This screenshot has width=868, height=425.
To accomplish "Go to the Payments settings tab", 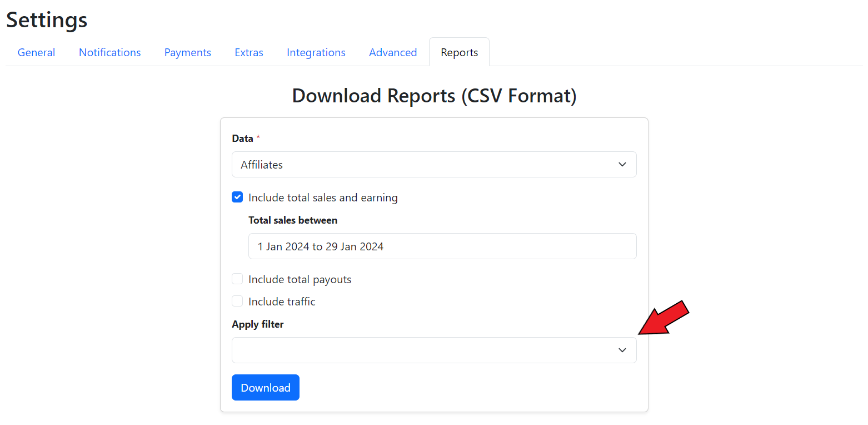I will (x=187, y=52).
